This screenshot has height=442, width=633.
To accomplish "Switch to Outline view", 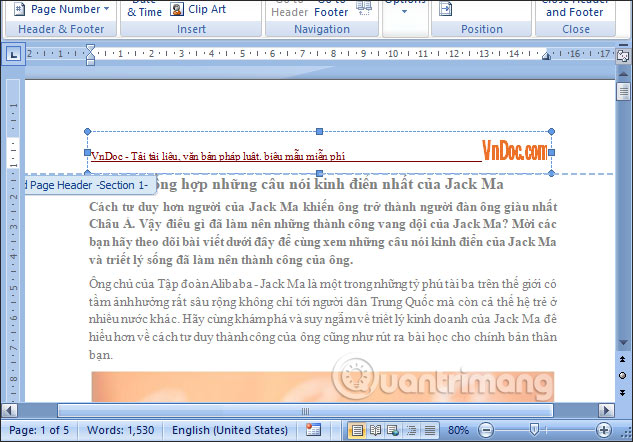I will (411, 430).
